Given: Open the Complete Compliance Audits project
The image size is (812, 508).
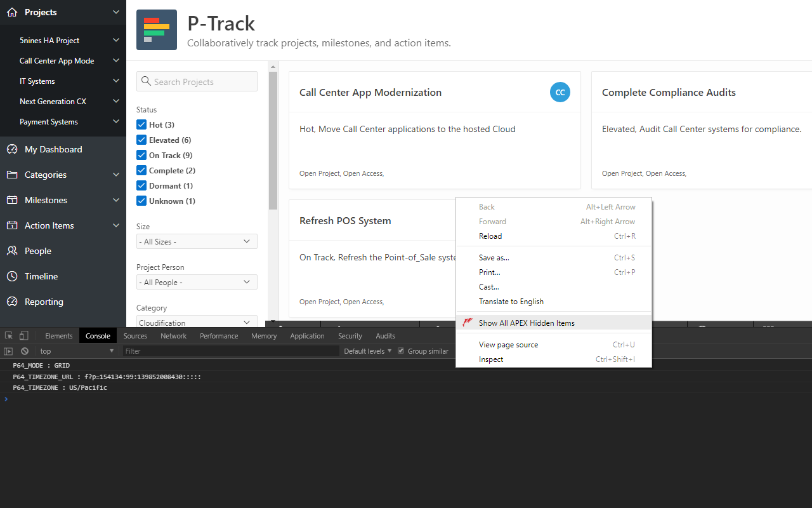Looking at the screenshot, I should (x=669, y=92).
